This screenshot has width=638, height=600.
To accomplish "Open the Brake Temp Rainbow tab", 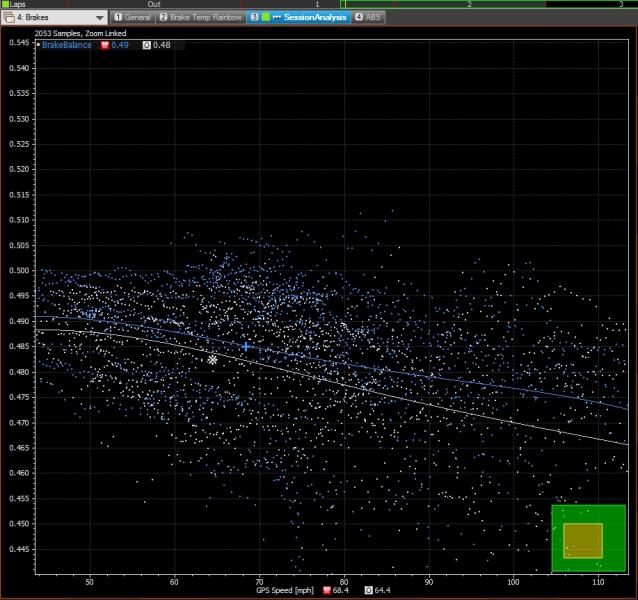I will point(201,17).
